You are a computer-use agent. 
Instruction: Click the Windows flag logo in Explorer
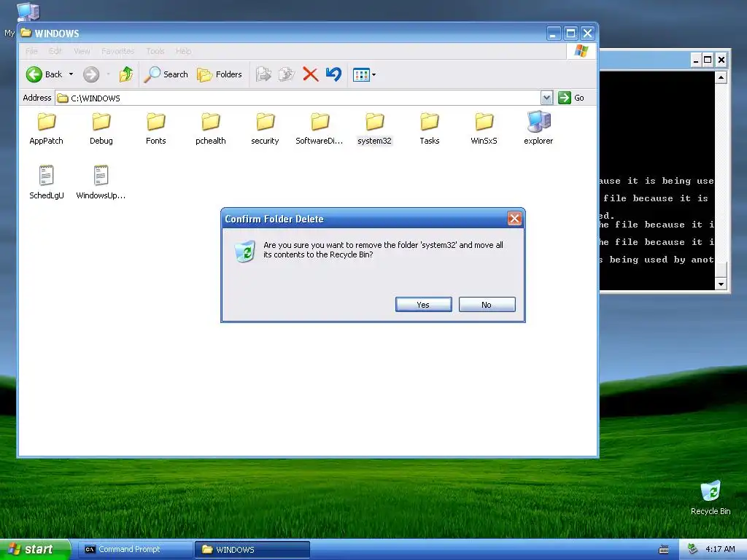581,50
